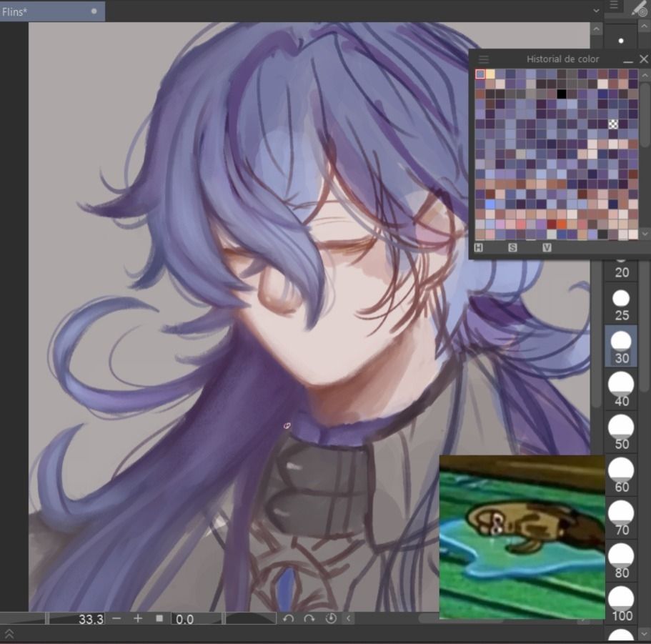This screenshot has width=651, height=644.
Task: Collapse bottom bar left arrow
Action: 348,619
